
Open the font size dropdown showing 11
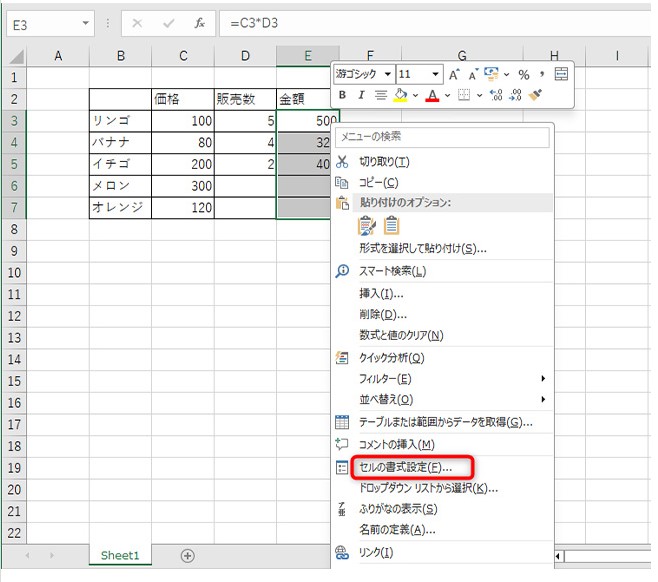(436, 74)
